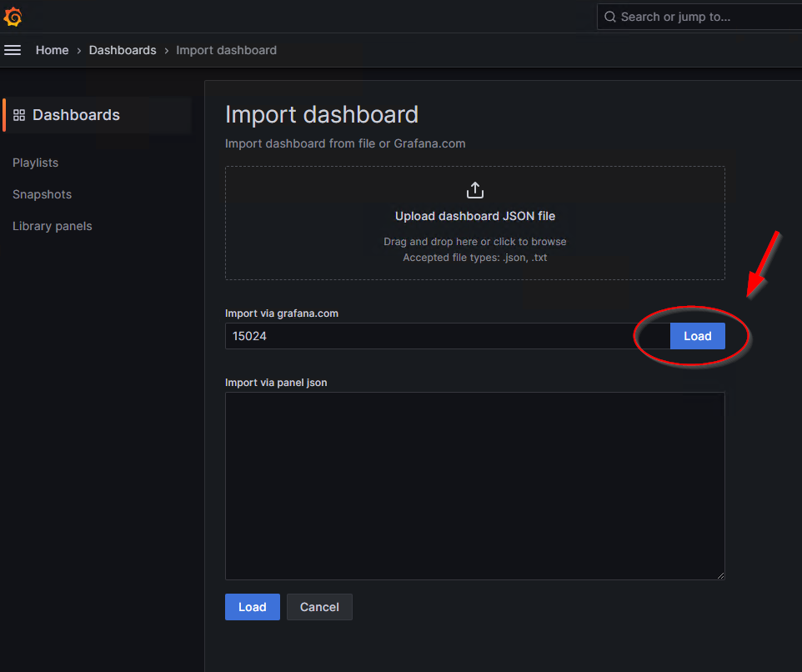Click the search magnifier icon

click(610, 17)
